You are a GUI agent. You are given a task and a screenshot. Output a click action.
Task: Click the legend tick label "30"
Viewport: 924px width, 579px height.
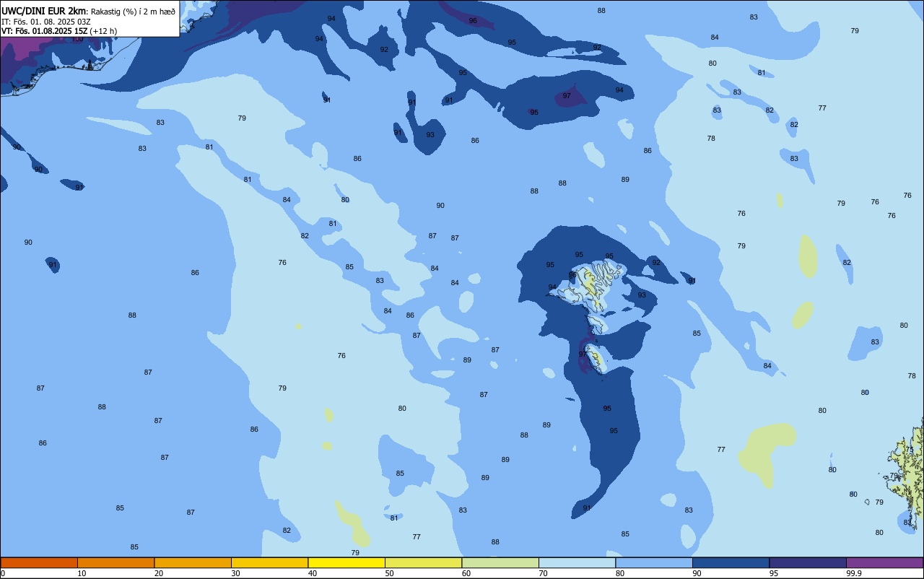[x=235, y=573]
